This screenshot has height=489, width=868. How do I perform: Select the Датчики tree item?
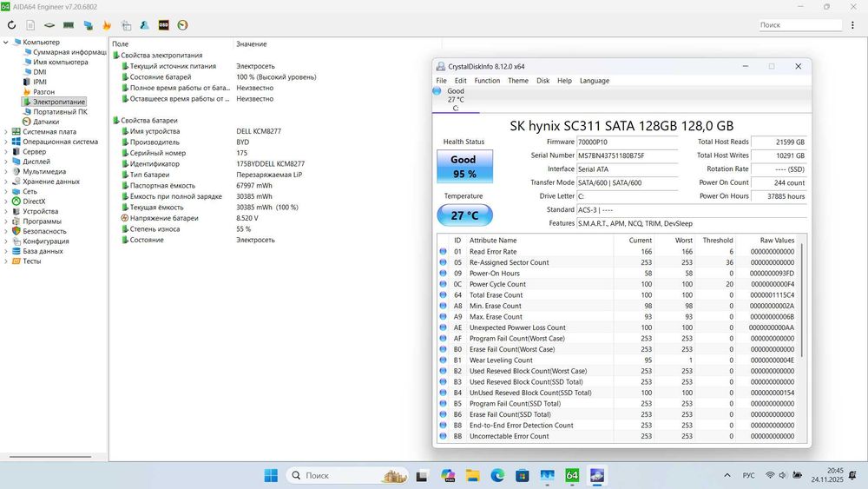(41, 122)
